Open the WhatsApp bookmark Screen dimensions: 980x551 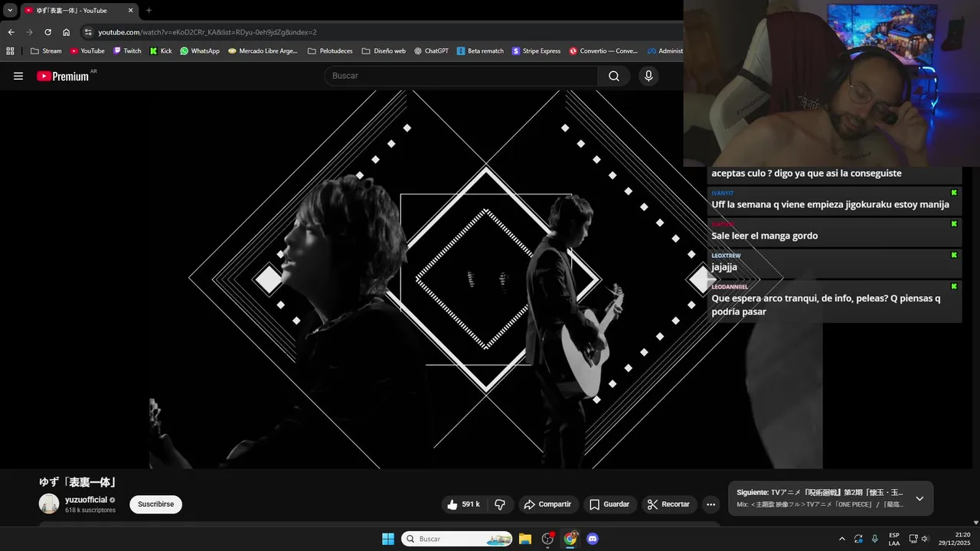coord(199,51)
